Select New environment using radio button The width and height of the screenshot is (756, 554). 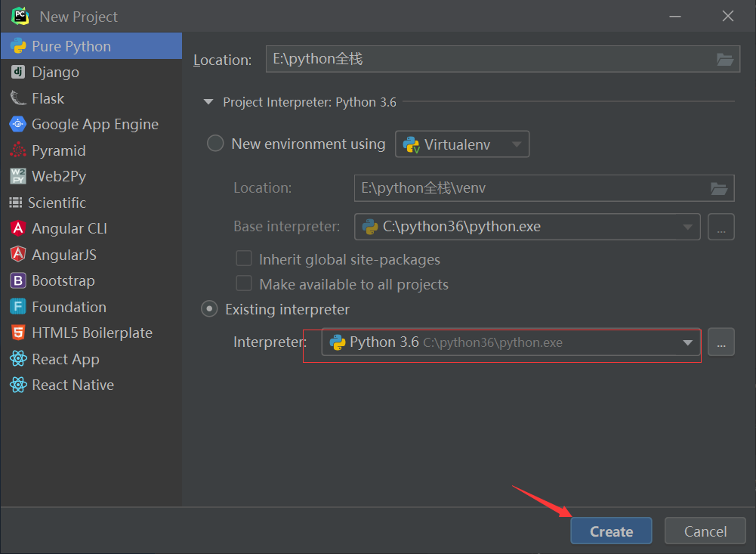click(215, 144)
